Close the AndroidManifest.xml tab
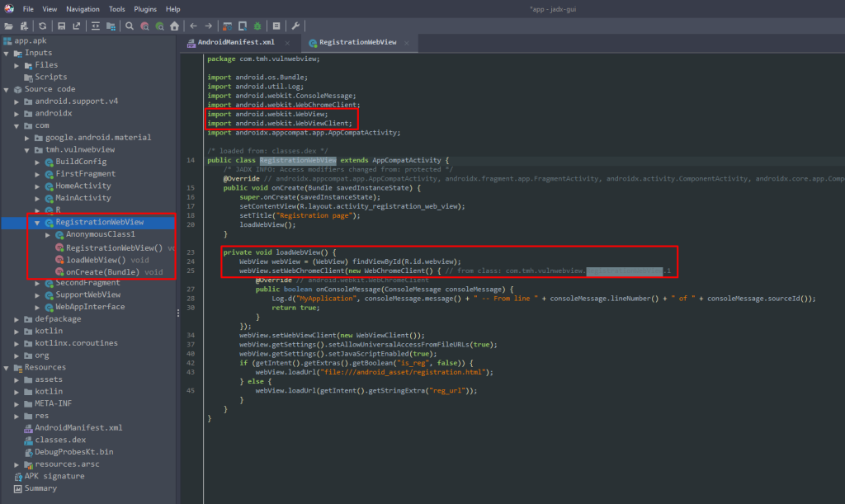 pos(287,43)
